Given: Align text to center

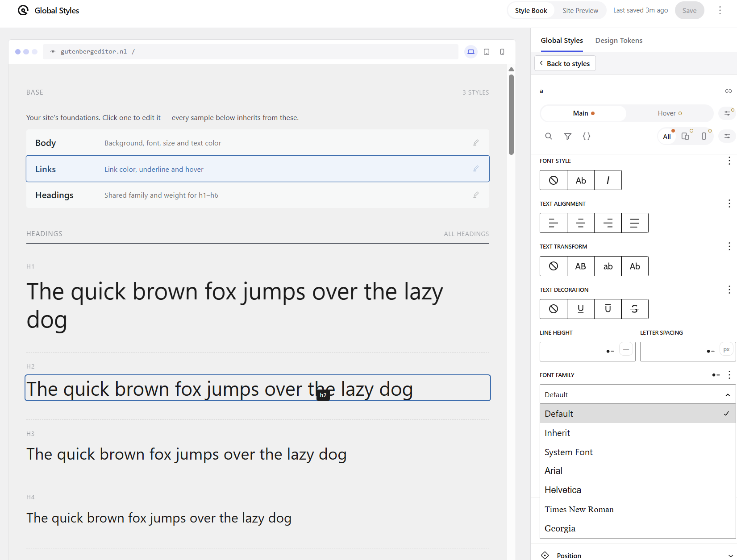Looking at the screenshot, I should pyautogui.click(x=581, y=223).
